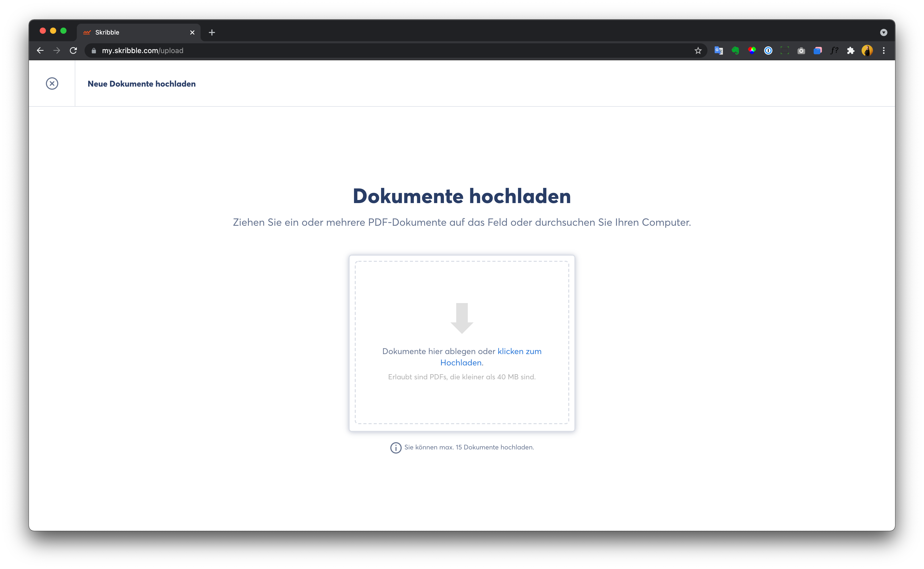Click the green full-page screenshot extension
The width and height of the screenshot is (924, 569).
785,51
